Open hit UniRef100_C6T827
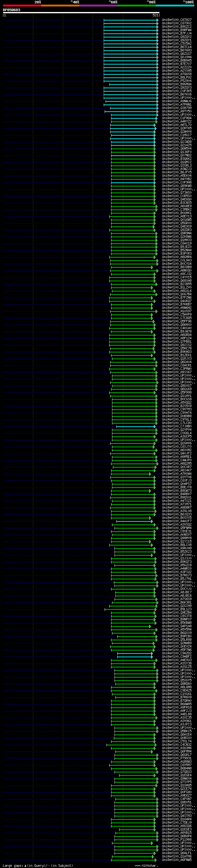Screen dimensions: 197x868 pos(176,20)
